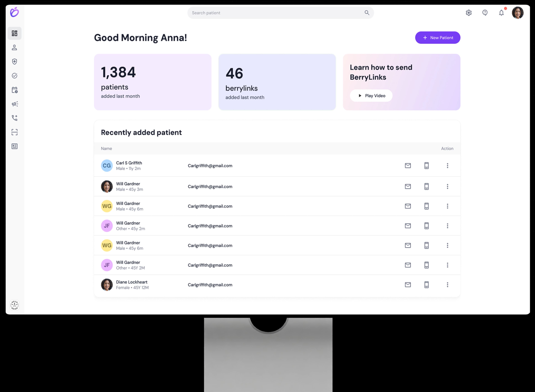The width and height of the screenshot is (535, 392).
Task: Send SMS to Diane Lockheart via phone icon
Action: click(x=426, y=284)
